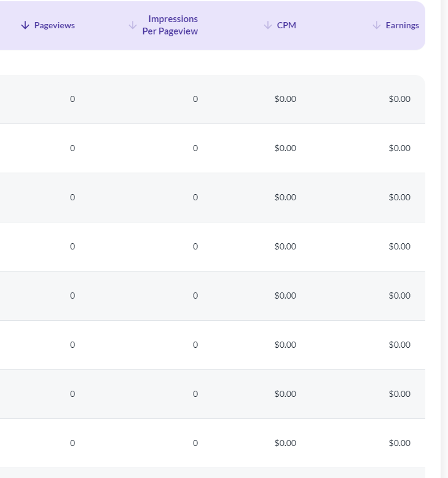Click the sort arrow icon beside CPM

point(267,25)
